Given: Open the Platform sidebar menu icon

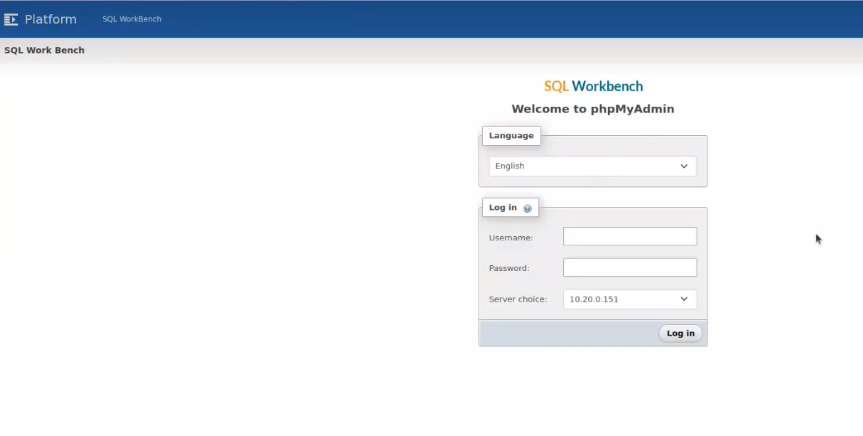Looking at the screenshot, I should coord(11,19).
